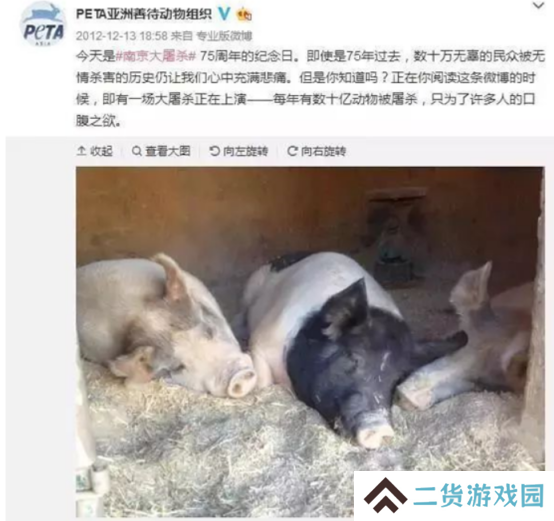Image resolution: width=554 pixels, height=521 pixels.
Task: Click the PETA Asia profile avatar
Action: click(43, 25)
